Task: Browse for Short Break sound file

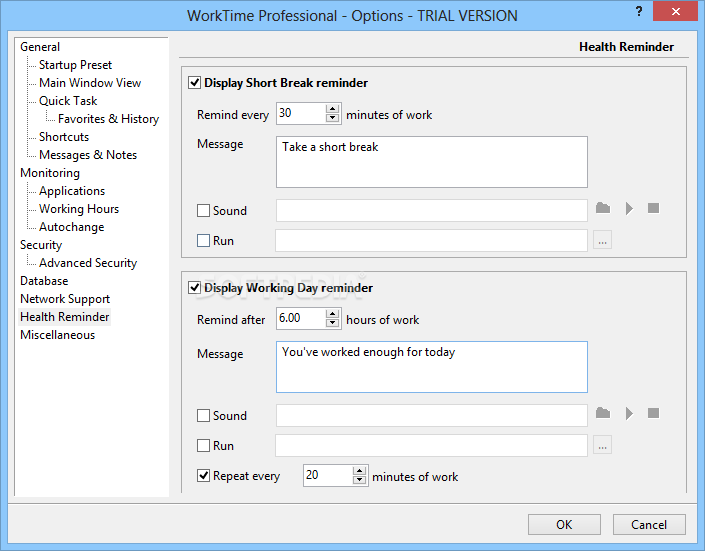Action: point(603,208)
